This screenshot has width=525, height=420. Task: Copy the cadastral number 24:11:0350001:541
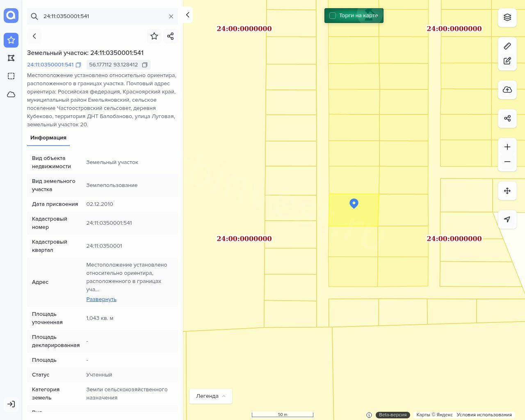pos(78,65)
